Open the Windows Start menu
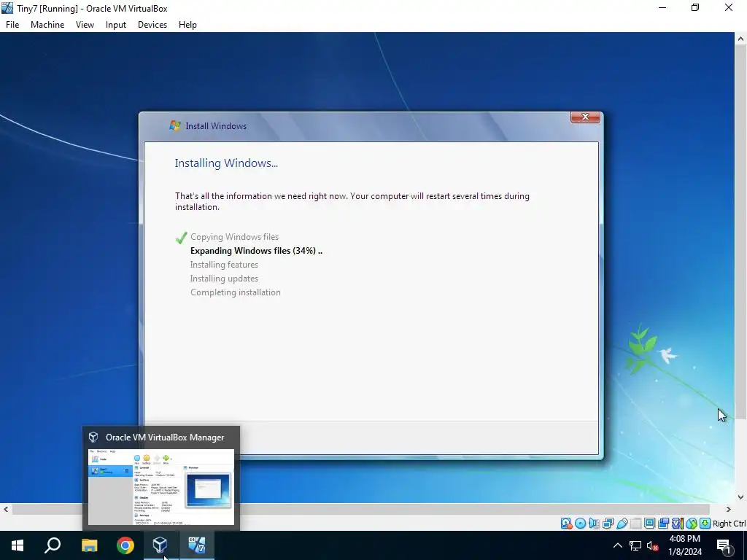Viewport: 747px width, 560px height. [x=18, y=545]
